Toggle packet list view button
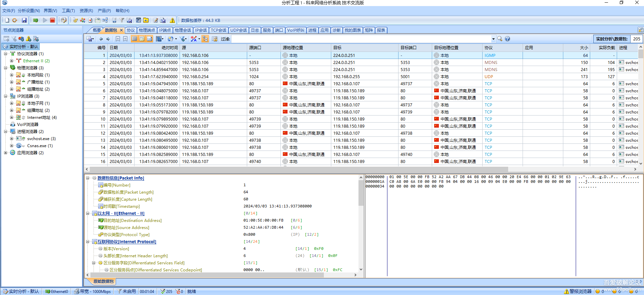644x295 pixels. 134,39
